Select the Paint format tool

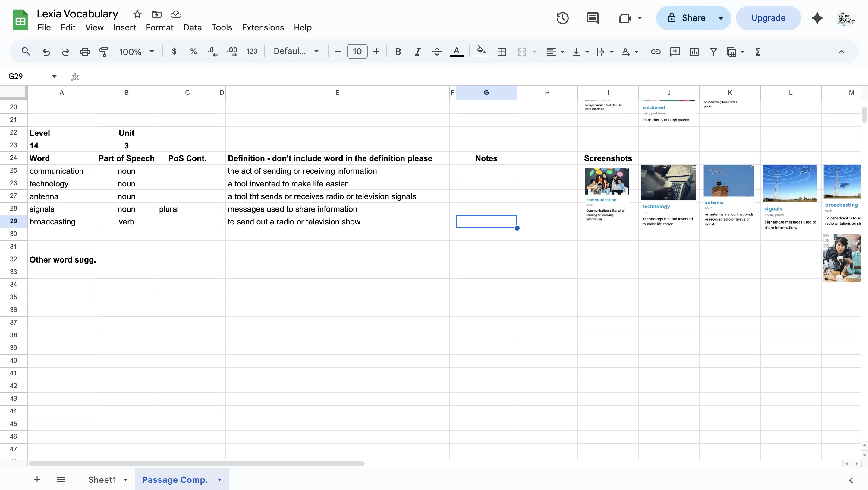103,51
